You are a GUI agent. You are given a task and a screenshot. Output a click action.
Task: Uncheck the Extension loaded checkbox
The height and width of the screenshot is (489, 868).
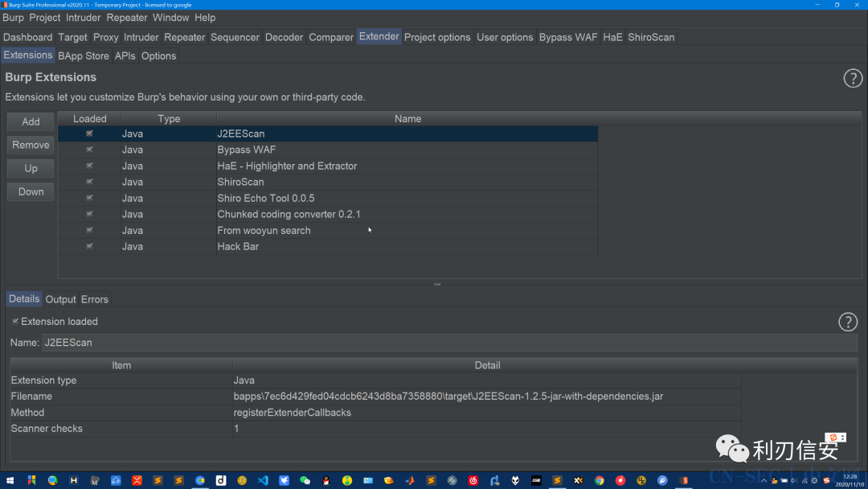pos(15,321)
